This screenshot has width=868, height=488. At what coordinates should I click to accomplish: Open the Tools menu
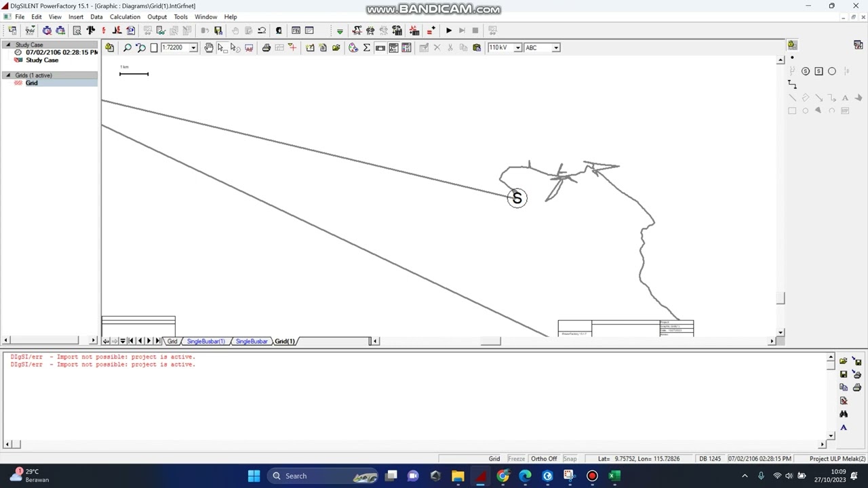[180, 17]
